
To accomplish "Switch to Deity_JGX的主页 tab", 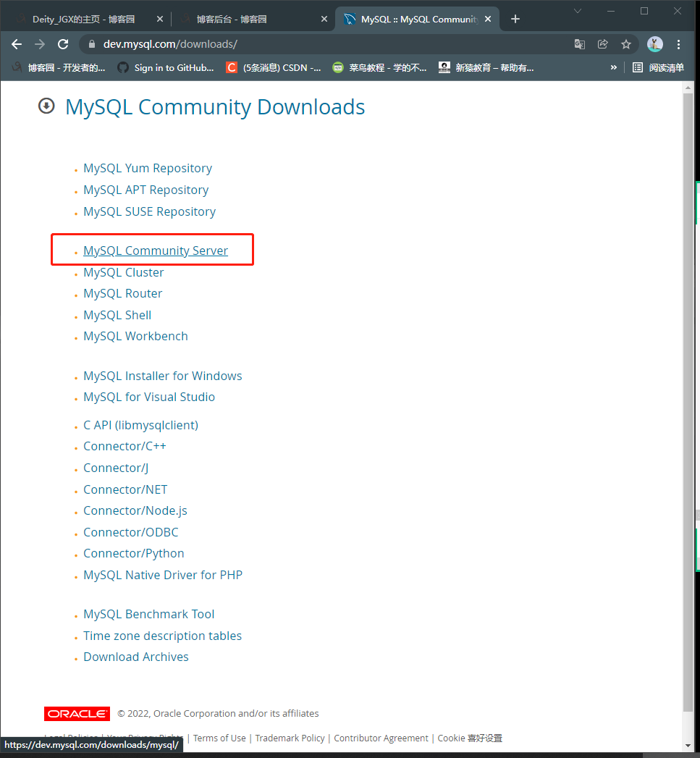I will pyautogui.click(x=84, y=19).
